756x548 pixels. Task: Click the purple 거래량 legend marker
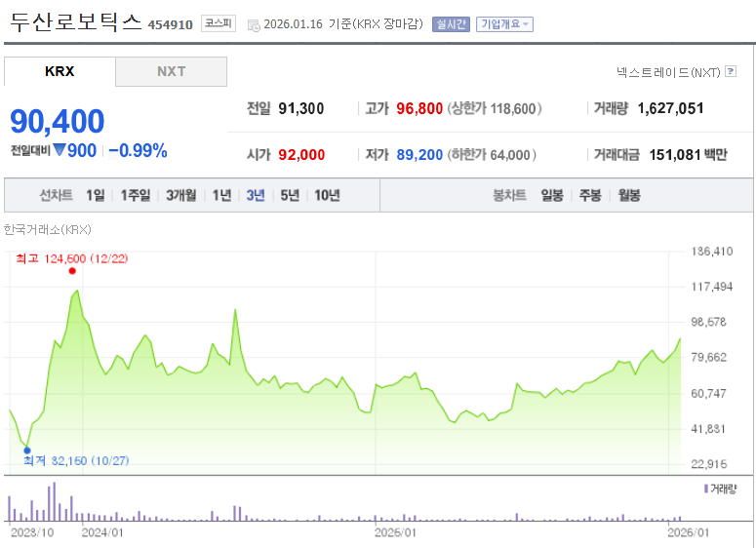pyautogui.click(x=706, y=489)
